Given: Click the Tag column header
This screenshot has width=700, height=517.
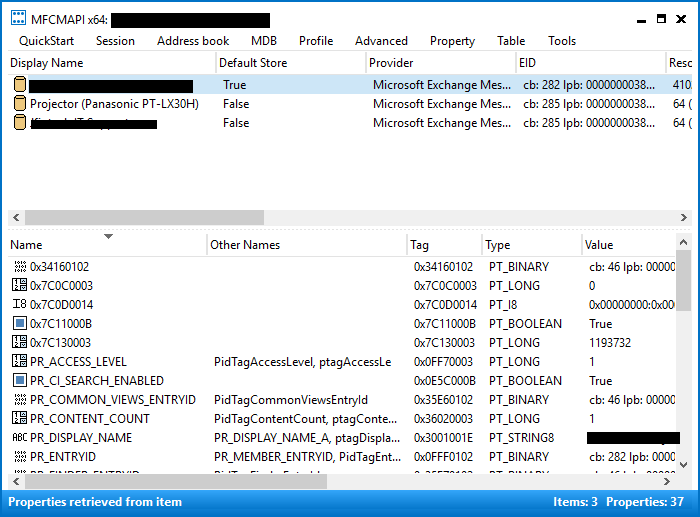Looking at the screenshot, I should point(445,245).
